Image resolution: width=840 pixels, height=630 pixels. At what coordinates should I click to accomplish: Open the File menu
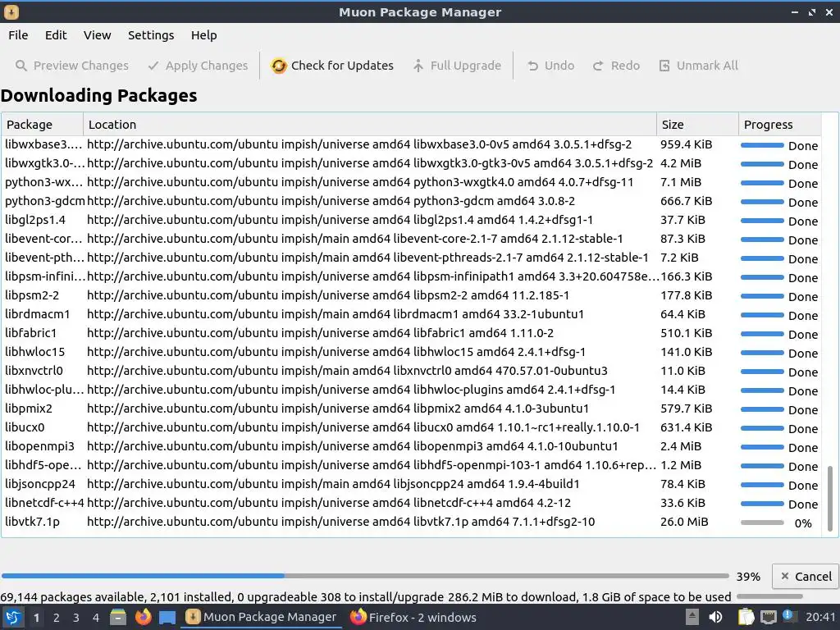point(18,35)
